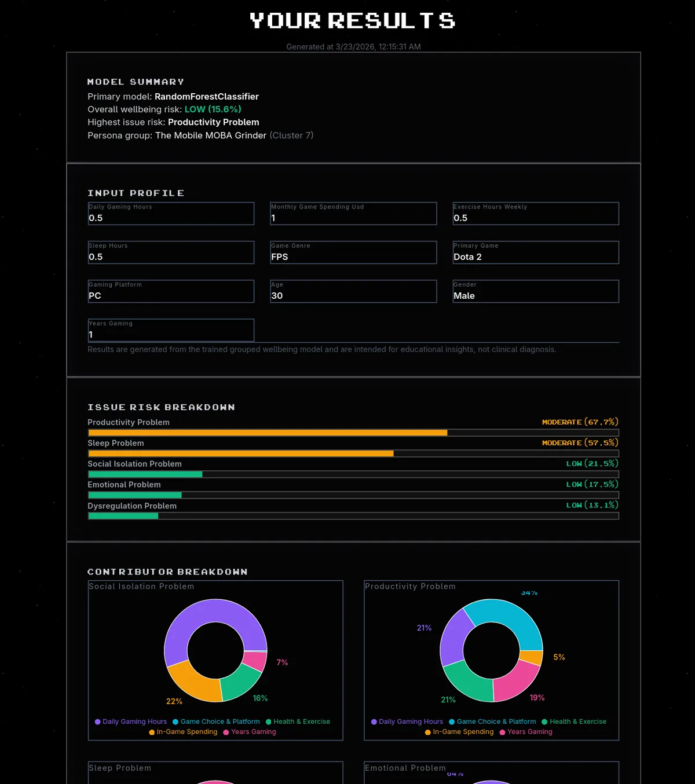Click the YOUR RESULTS heading
This screenshot has height=784, width=695.
353,21
